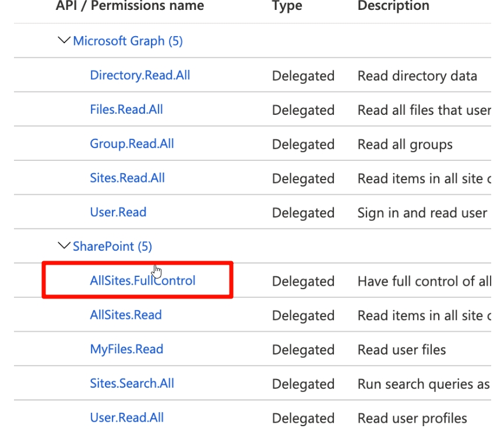504x432 pixels.
Task: Select Delegated type in AllSites.Read row
Action: [304, 316]
